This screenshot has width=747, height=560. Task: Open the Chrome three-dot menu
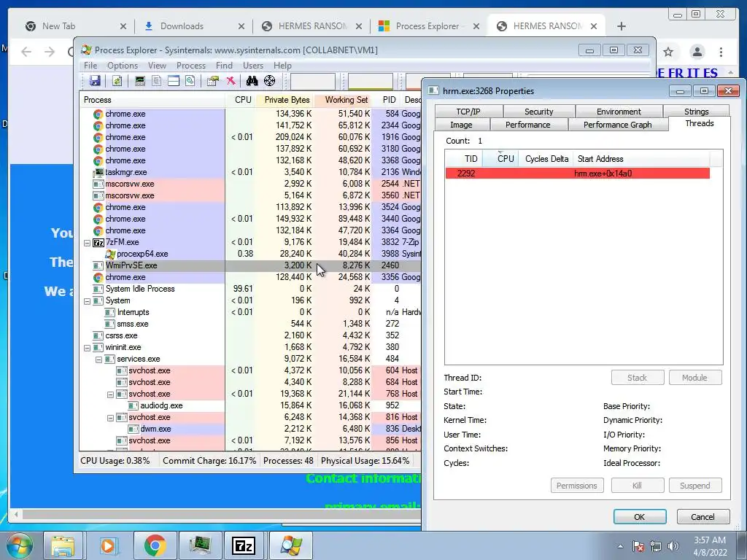point(721,52)
